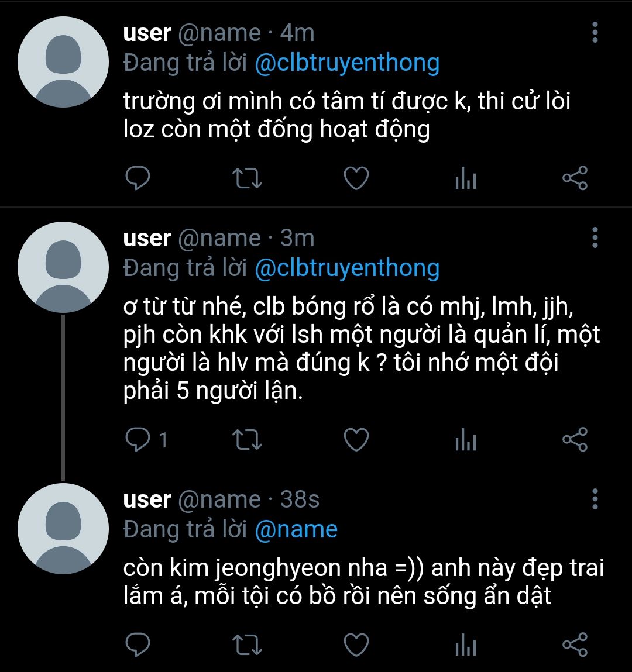Open the @name mention in the last reply
Image resolution: width=632 pixels, height=672 pixels.
(296, 529)
